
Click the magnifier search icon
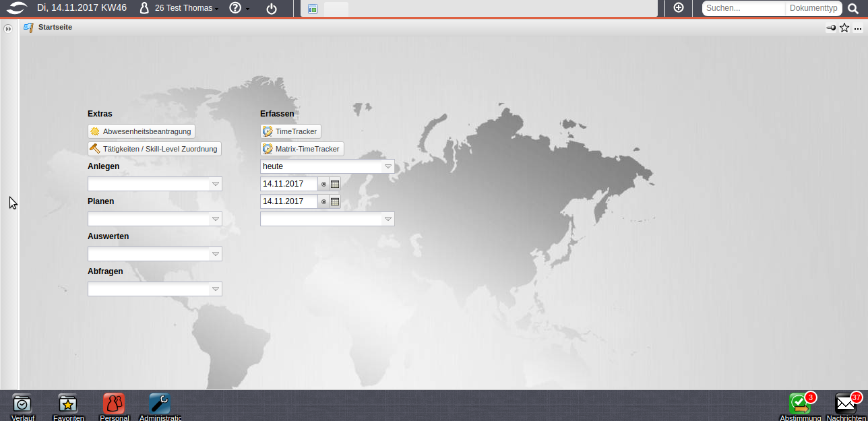pos(853,9)
